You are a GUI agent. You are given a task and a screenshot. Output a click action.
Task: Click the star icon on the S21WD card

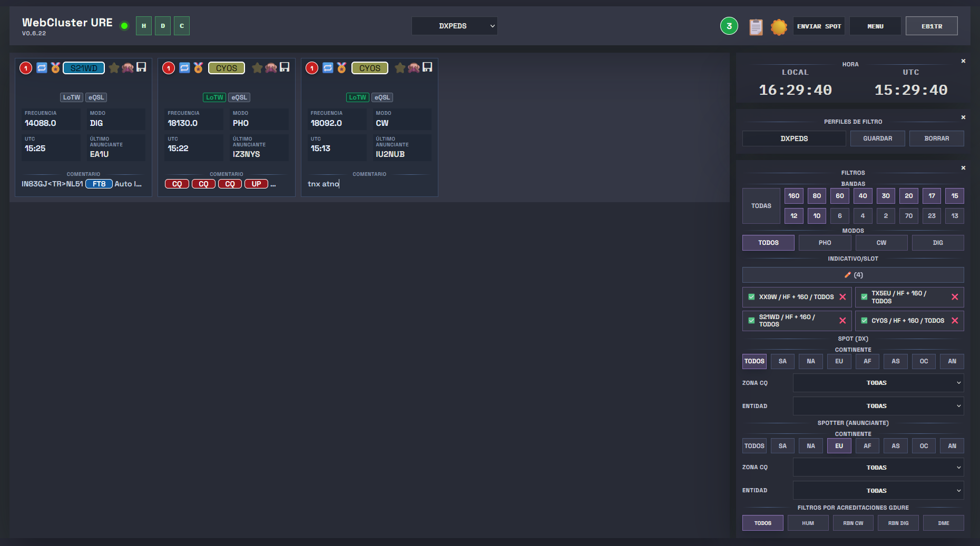tap(114, 68)
